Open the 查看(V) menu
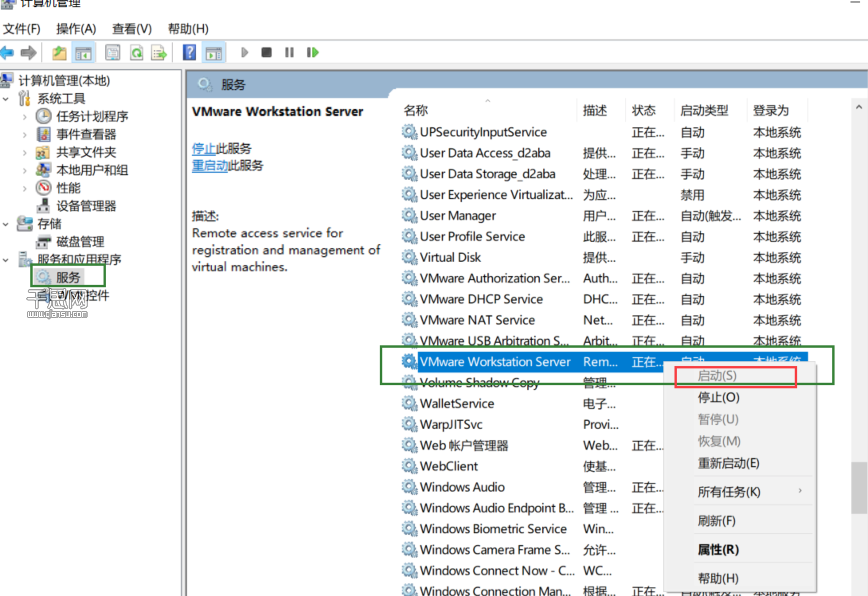This screenshot has height=596, width=868. tap(132, 29)
